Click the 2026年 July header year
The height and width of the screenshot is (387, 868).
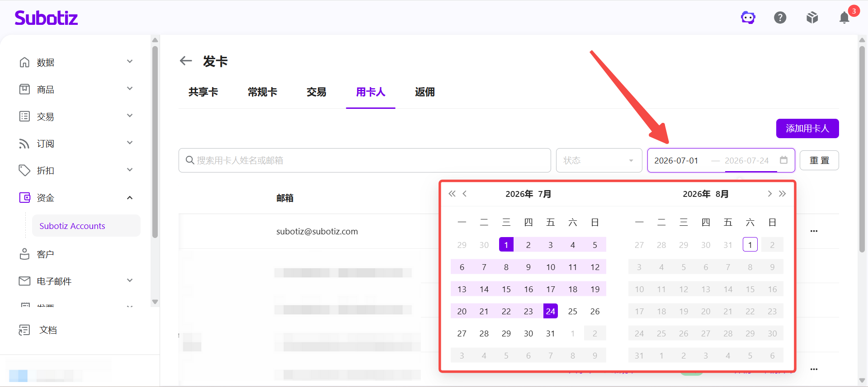[519, 194]
